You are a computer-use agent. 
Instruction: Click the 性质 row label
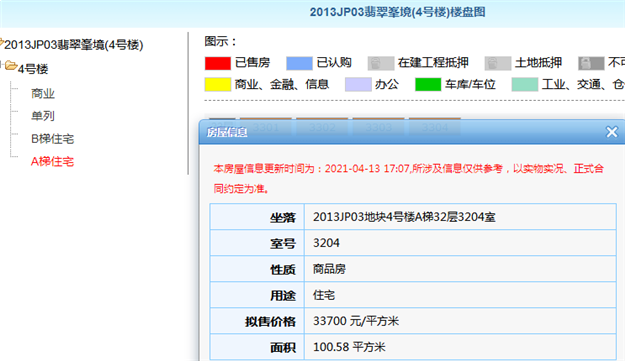pyautogui.click(x=283, y=270)
